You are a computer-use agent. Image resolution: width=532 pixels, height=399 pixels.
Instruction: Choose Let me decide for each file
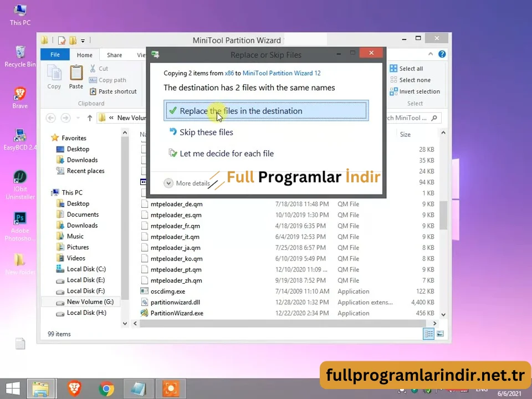[x=221, y=154]
